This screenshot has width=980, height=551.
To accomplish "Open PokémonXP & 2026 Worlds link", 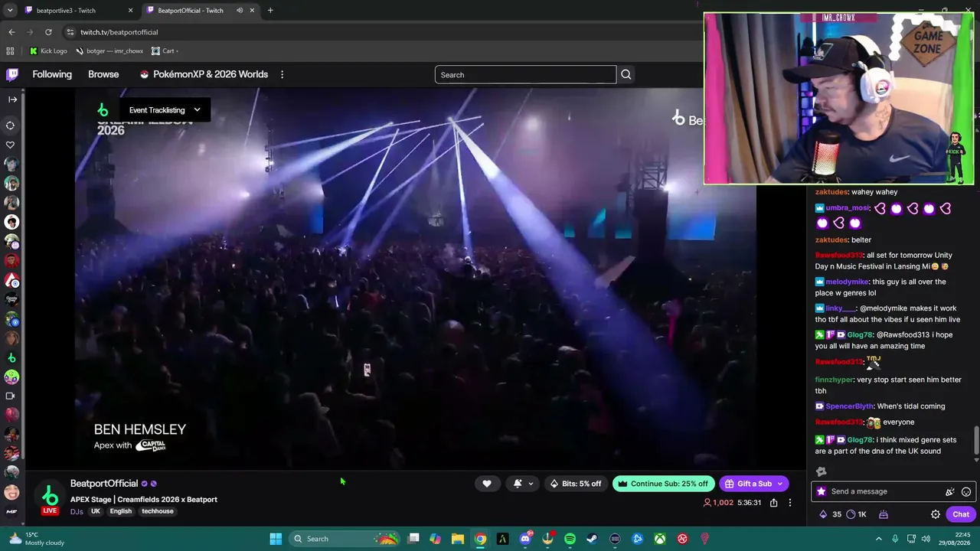I will coord(204,74).
